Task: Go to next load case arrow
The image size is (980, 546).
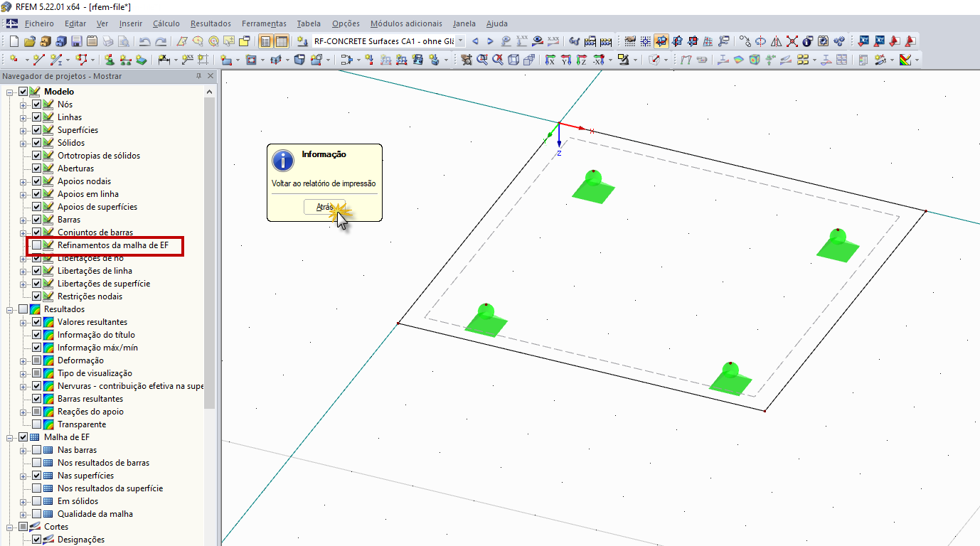Action: tap(490, 41)
